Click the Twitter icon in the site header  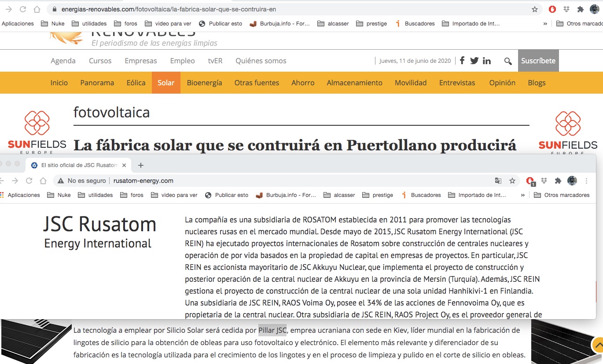pyautogui.click(x=474, y=61)
